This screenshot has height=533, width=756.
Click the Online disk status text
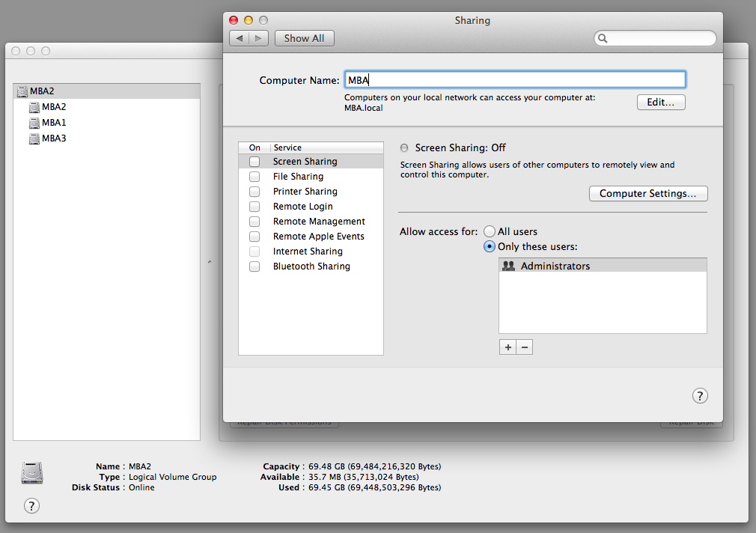pyautogui.click(x=141, y=487)
